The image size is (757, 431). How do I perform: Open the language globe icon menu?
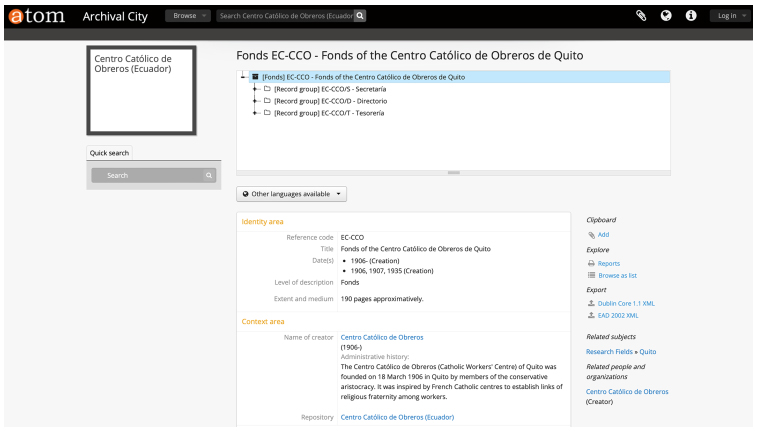pos(666,16)
